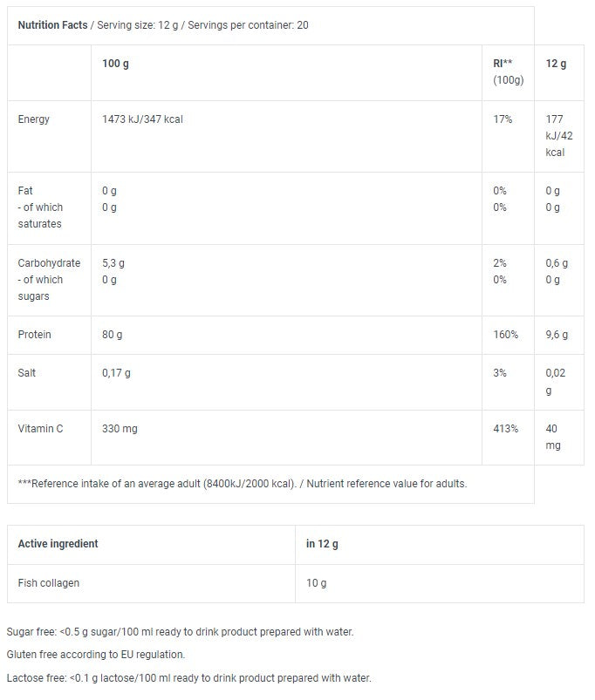Click the RI** (100g) column header
The image size is (595, 700).
pos(508,71)
